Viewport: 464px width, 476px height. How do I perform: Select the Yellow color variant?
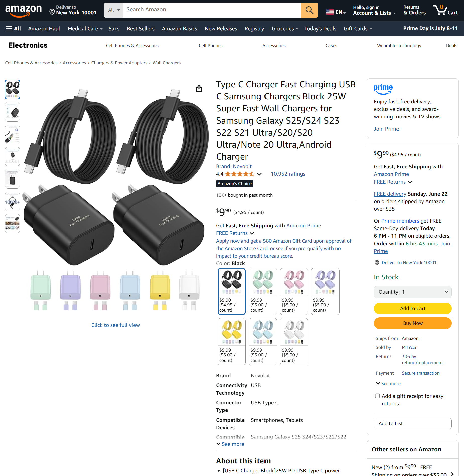(x=231, y=341)
